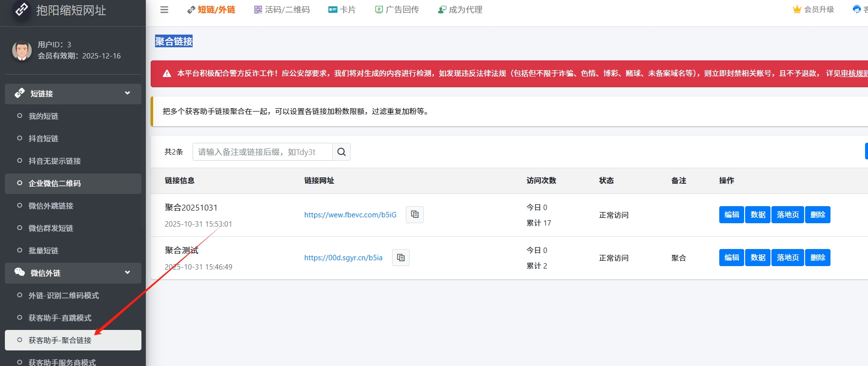This screenshot has height=366, width=868.
Task: Open 数据 for 聚合测试 row
Action: click(758, 257)
